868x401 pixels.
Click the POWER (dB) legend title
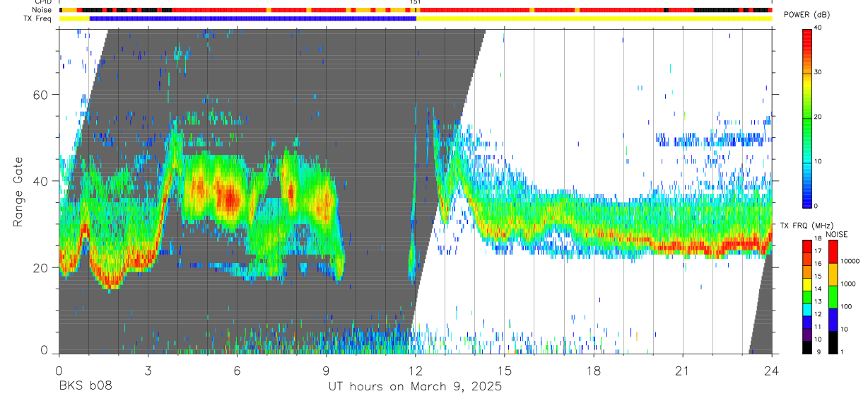click(x=807, y=15)
